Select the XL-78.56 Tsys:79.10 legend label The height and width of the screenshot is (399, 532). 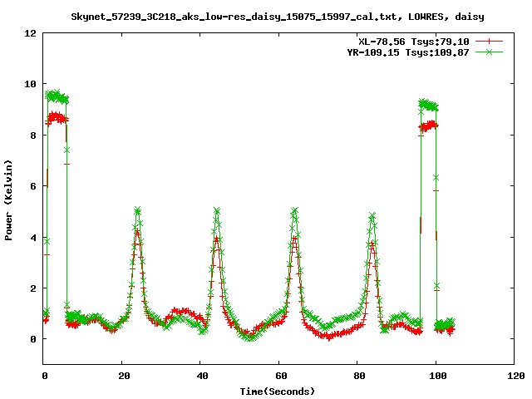pos(414,42)
